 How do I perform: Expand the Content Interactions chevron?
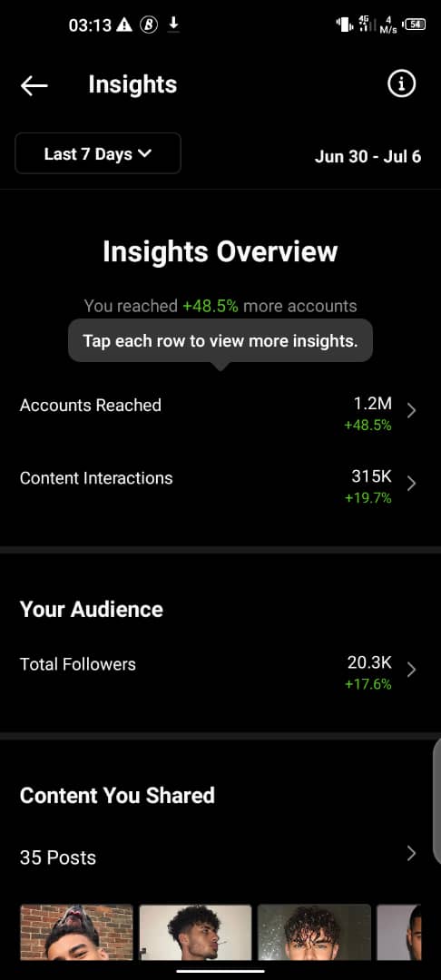pyautogui.click(x=411, y=483)
